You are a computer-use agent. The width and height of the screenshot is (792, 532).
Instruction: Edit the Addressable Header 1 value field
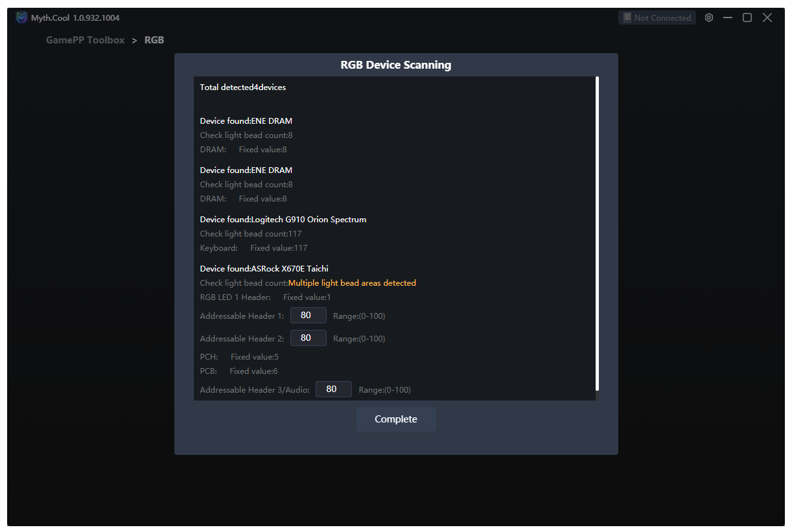pos(309,316)
